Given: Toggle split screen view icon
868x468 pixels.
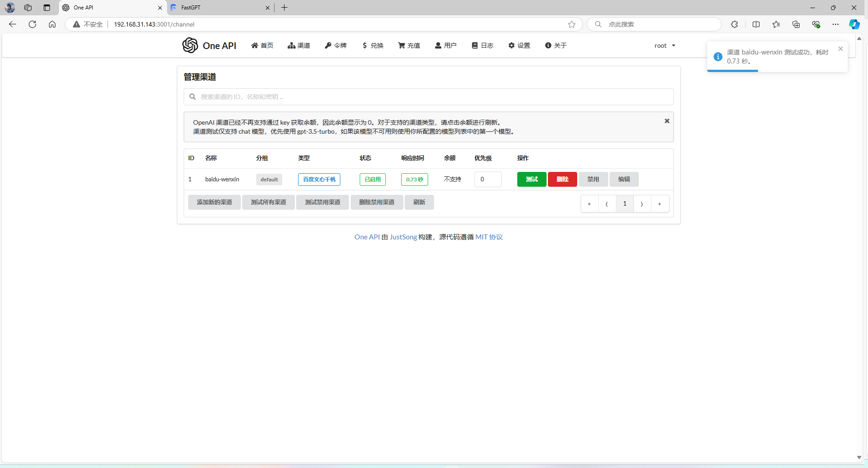Looking at the screenshot, I should (756, 24).
